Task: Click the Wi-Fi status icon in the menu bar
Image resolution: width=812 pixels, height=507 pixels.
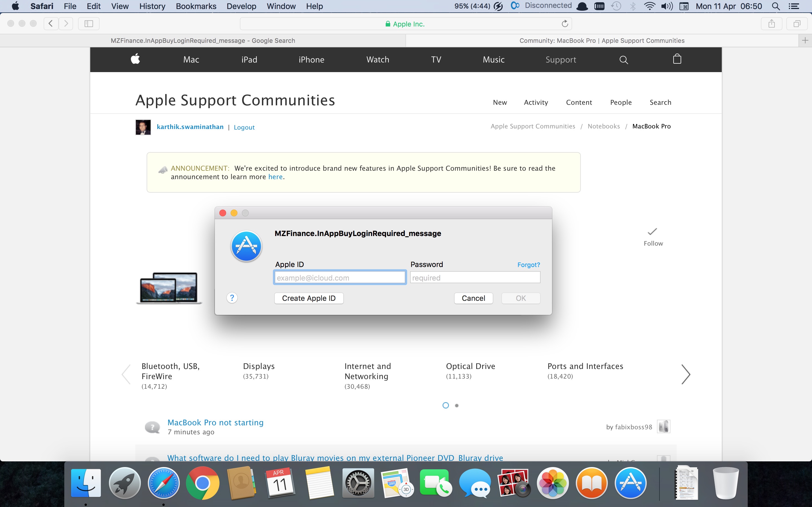Action: pyautogui.click(x=650, y=6)
